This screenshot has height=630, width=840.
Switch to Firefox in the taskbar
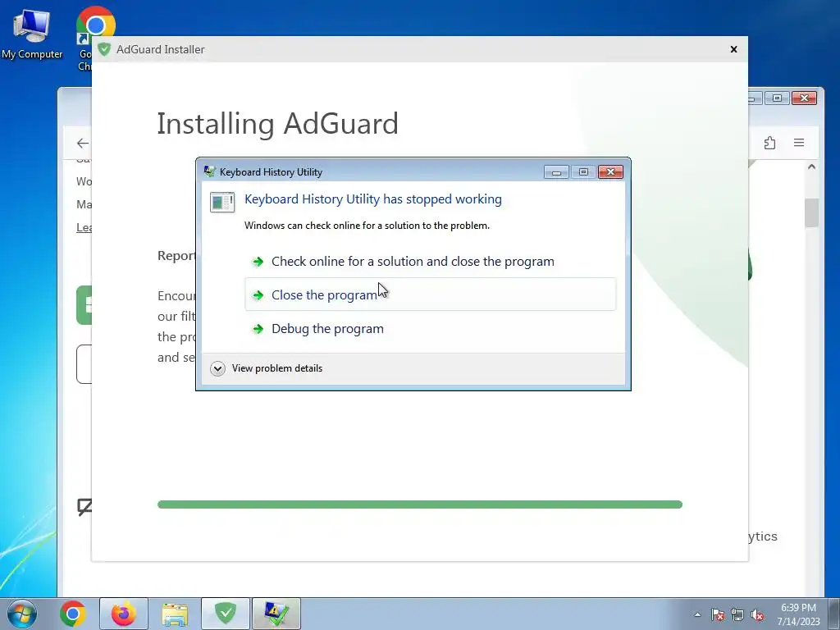[x=124, y=614]
